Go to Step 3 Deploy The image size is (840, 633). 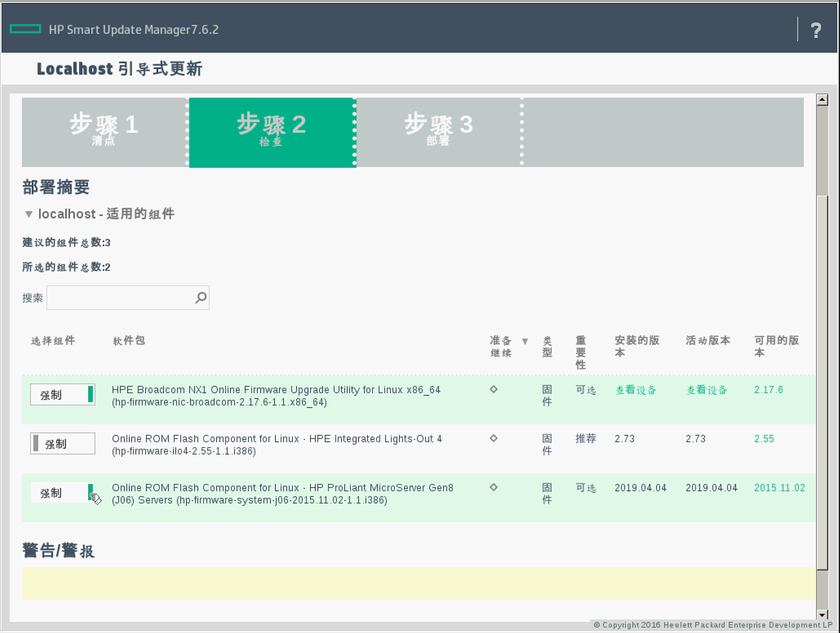click(x=439, y=132)
